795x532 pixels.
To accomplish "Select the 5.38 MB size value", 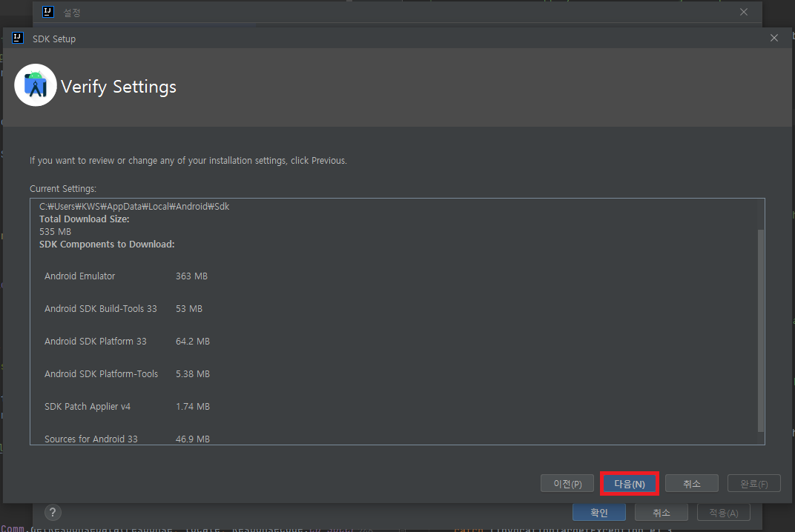I will (x=193, y=374).
